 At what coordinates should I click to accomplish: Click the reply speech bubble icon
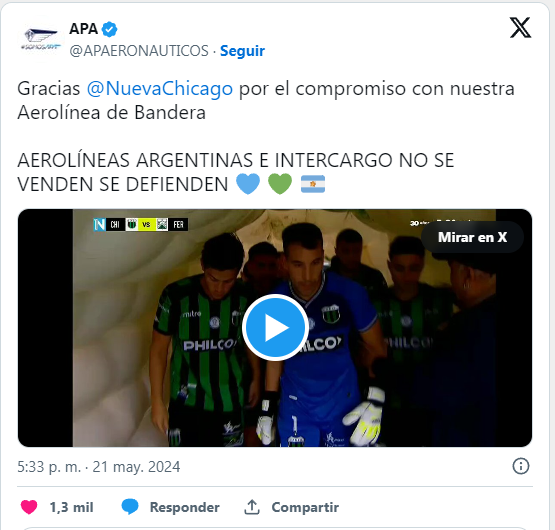tap(130, 507)
